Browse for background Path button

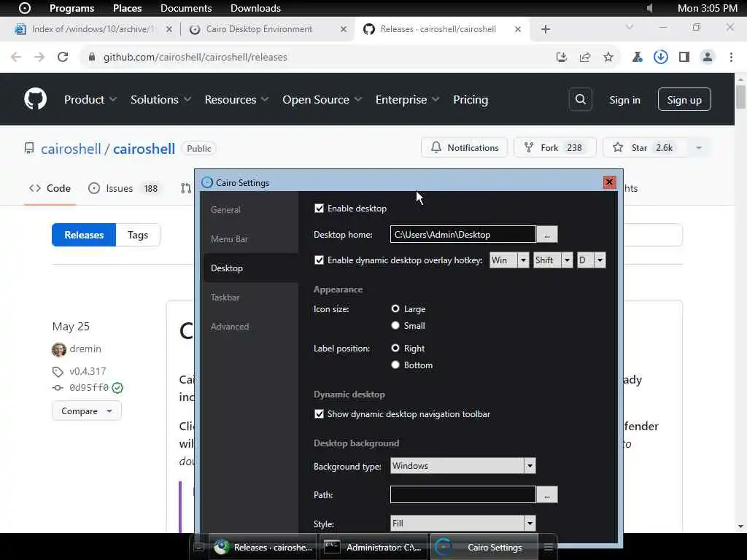click(x=547, y=495)
